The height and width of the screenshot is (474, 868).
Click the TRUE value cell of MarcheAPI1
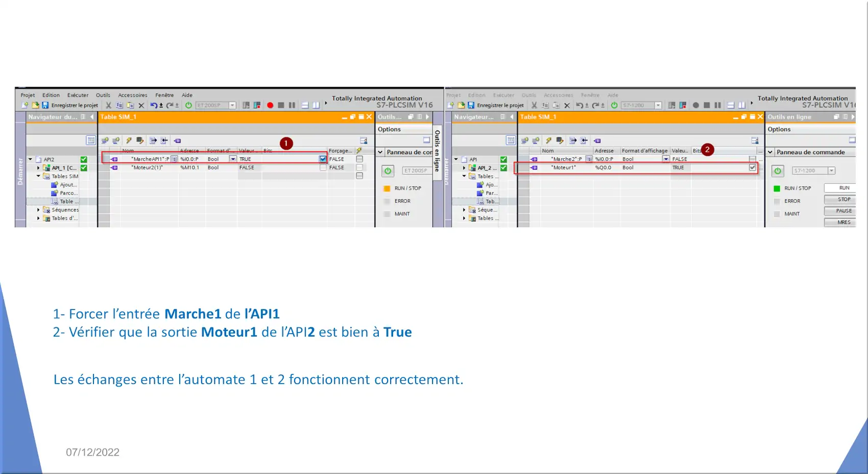click(250, 159)
